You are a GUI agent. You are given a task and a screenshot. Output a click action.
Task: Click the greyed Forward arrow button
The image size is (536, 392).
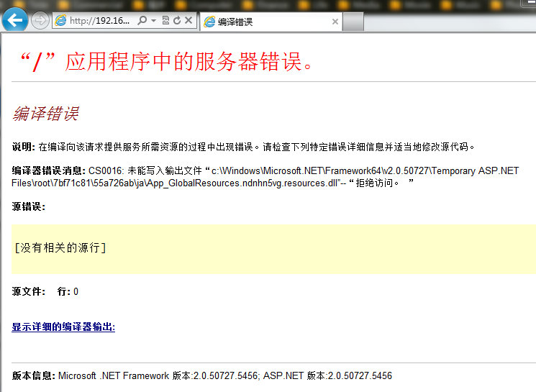coord(41,21)
